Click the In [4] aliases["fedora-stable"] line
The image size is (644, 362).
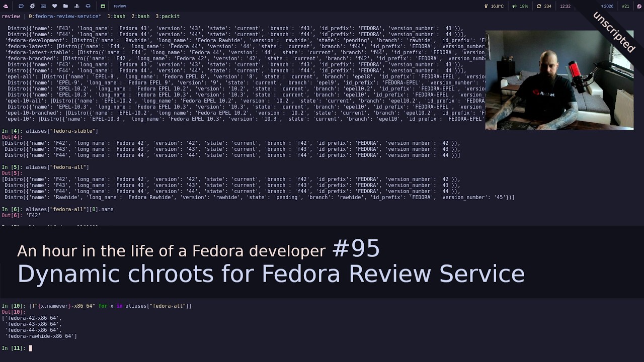[x=50, y=131]
